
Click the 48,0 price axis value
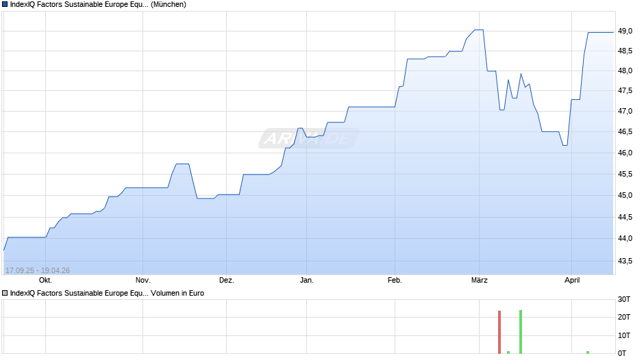[x=625, y=71]
